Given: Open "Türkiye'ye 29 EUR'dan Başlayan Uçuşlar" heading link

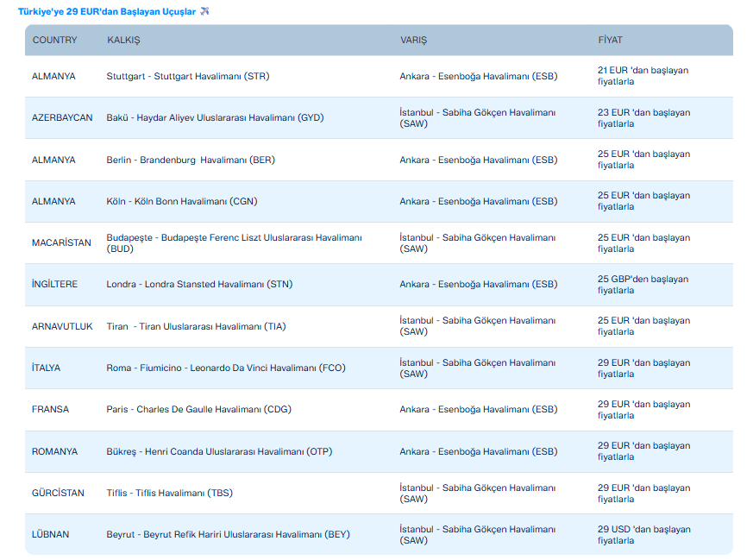Looking at the screenshot, I should [107, 11].
